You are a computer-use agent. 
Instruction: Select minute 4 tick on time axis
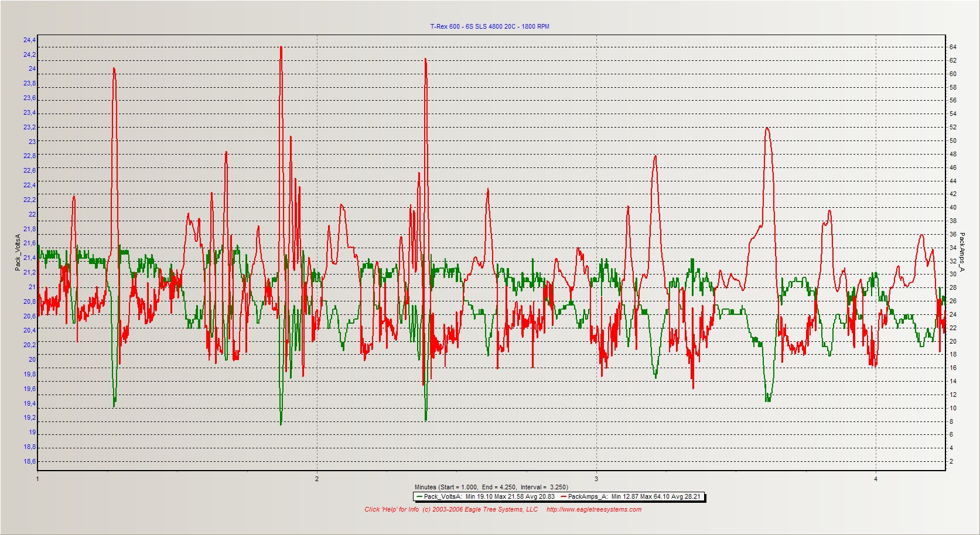tap(876, 479)
